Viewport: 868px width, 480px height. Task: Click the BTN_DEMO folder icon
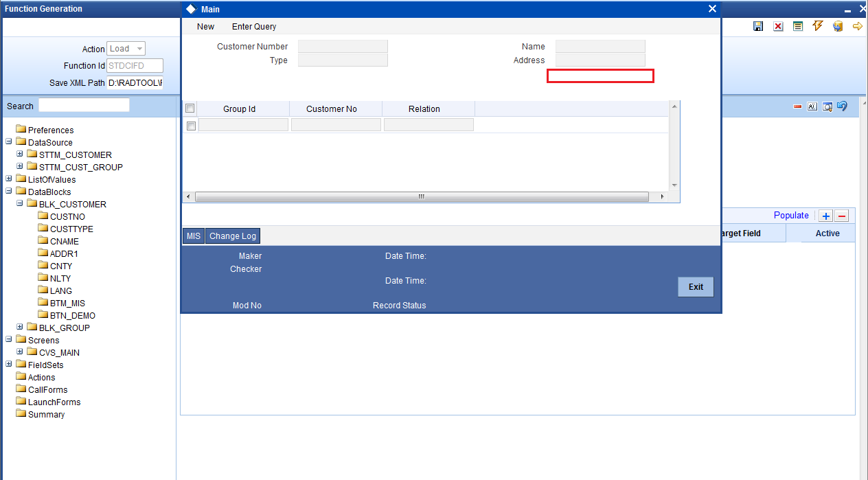[43, 315]
